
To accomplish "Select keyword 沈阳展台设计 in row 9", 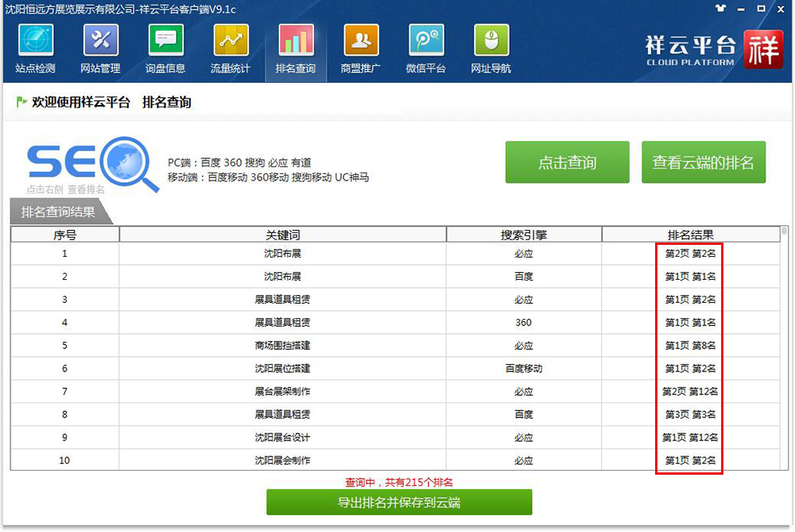I will click(282, 437).
